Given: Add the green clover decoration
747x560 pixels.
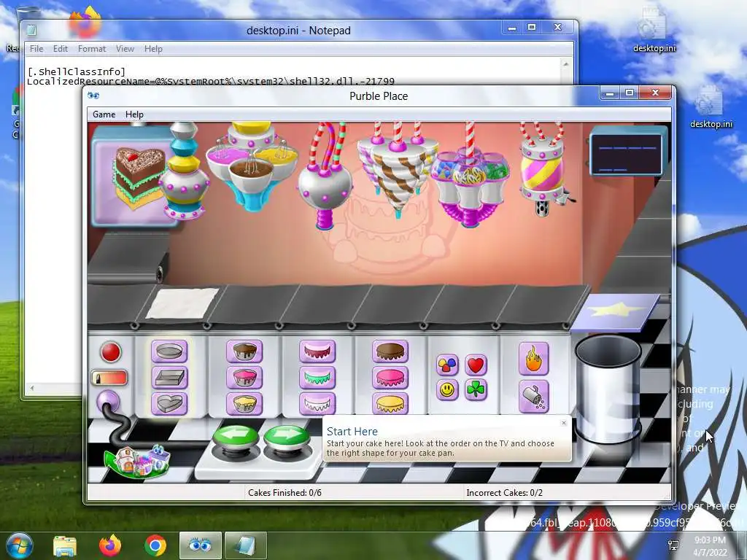Looking at the screenshot, I should 476,390.
